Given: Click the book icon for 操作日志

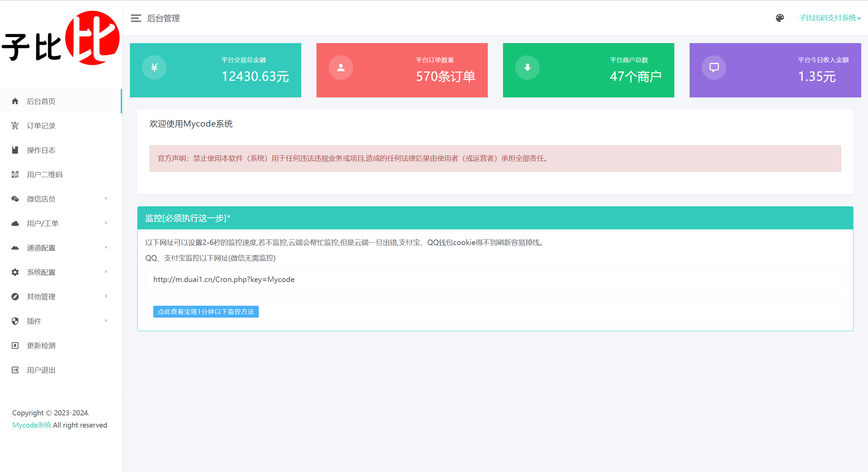Looking at the screenshot, I should (x=15, y=150).
